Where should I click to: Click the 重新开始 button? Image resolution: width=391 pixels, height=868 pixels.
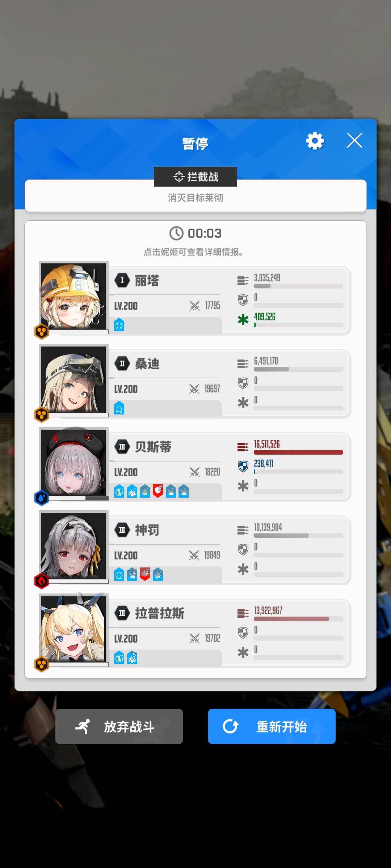[x=272, y=726]
